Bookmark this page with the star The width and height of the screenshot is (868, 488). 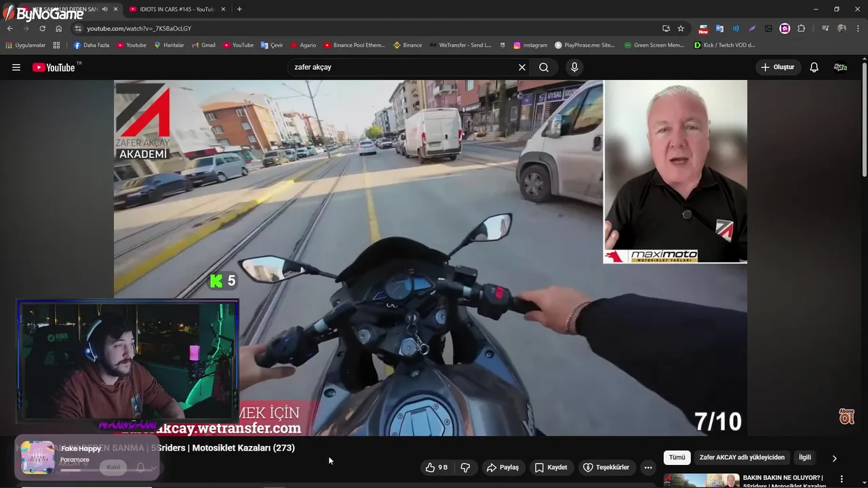click(681, 28)
